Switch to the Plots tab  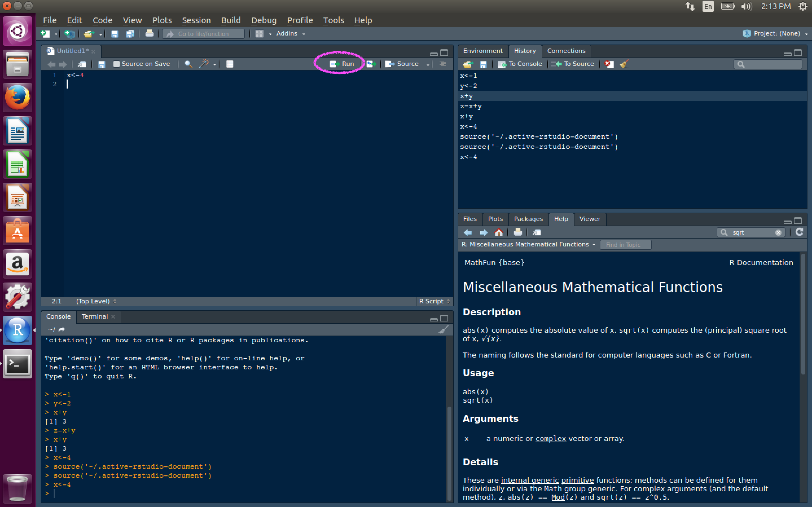pos(495,219)
